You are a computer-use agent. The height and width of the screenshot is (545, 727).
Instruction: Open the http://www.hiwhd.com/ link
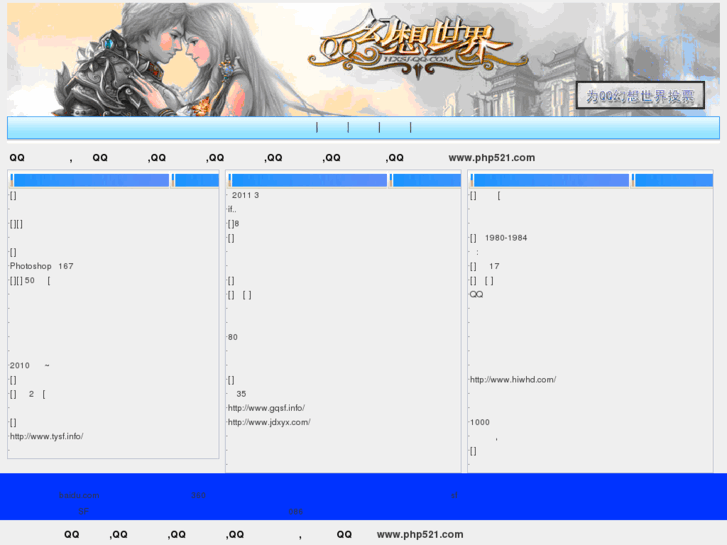coord(513,380)
